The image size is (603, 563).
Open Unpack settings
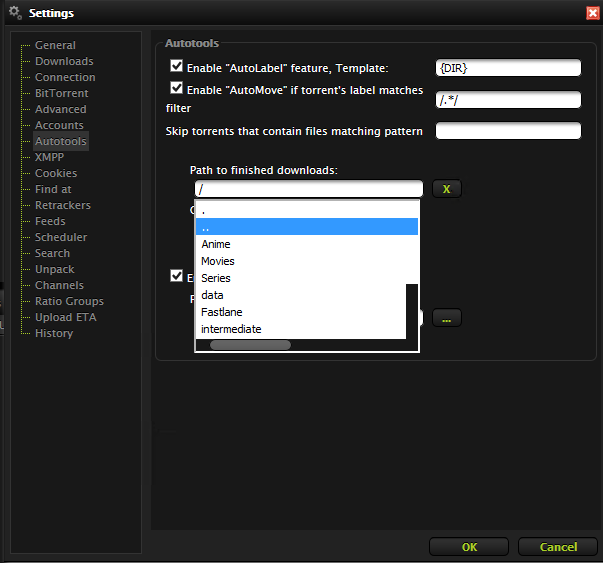pyautogui.click(x=55, y=269)
